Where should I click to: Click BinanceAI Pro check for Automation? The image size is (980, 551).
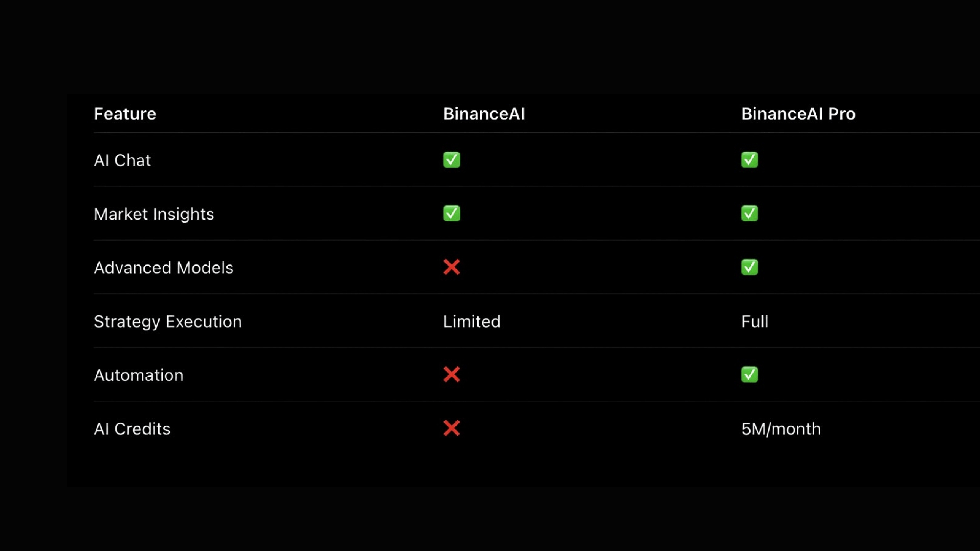(749, 375)
